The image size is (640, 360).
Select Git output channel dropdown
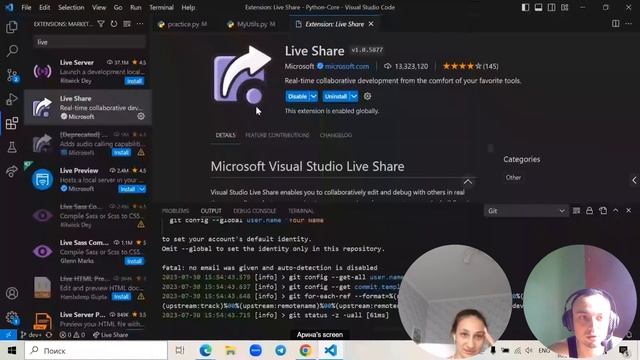(526, 211)
